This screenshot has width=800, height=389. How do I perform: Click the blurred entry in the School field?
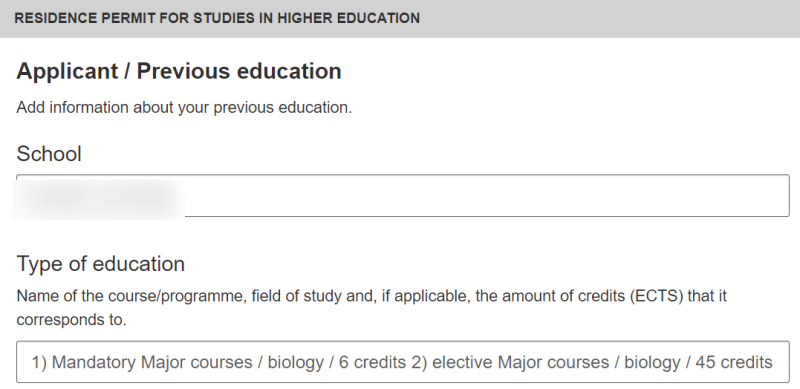(x=98, y=198)
